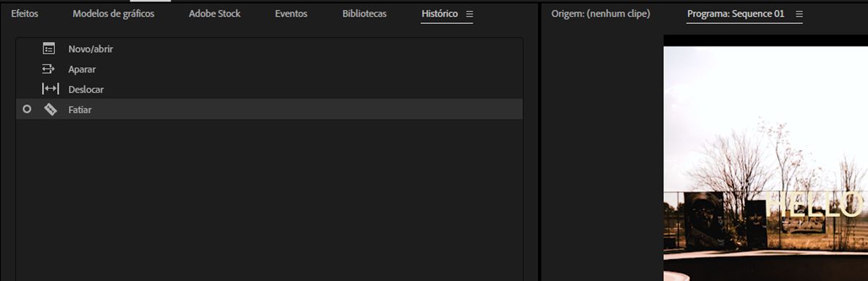Click the Aparar trim icon

pos(49,69)
